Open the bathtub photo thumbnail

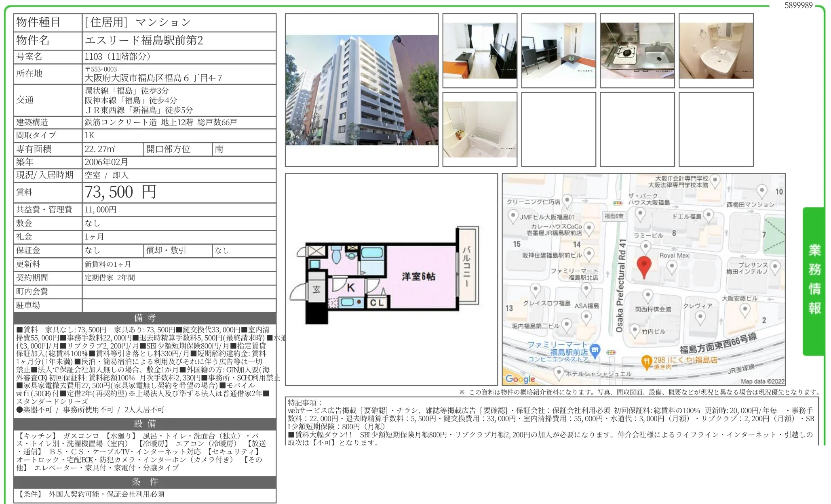point(479,129)
